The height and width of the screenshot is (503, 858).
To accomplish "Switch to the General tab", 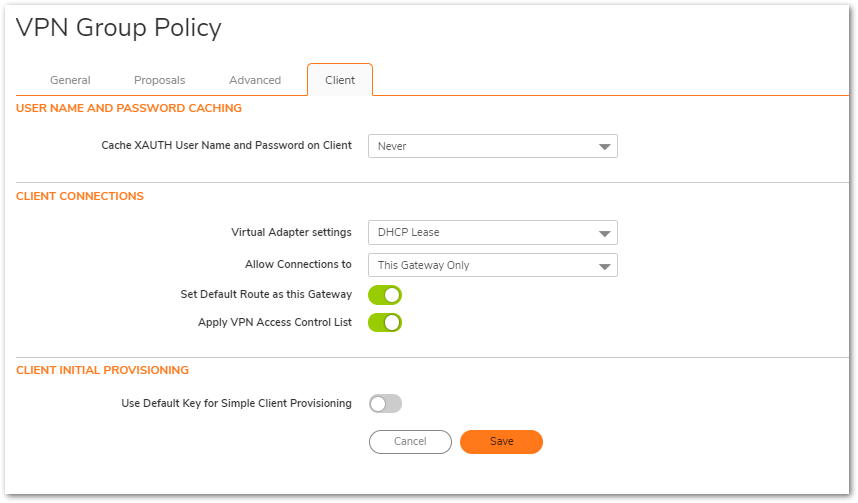I will point(70,80).
